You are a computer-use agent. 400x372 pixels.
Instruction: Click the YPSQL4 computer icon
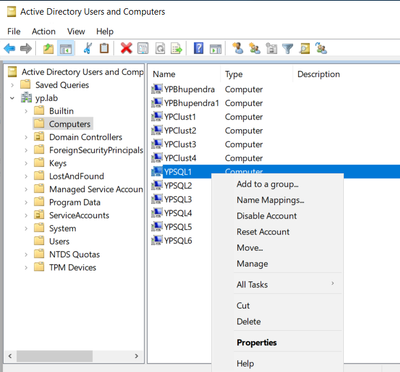(157, 213)
